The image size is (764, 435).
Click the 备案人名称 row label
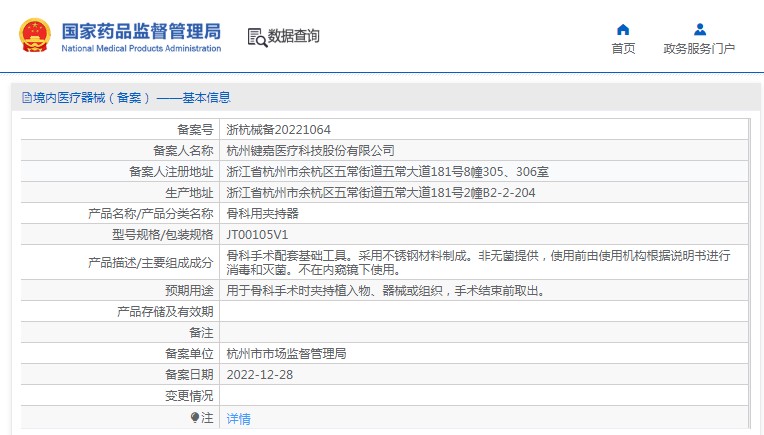(x=183, y=151)
